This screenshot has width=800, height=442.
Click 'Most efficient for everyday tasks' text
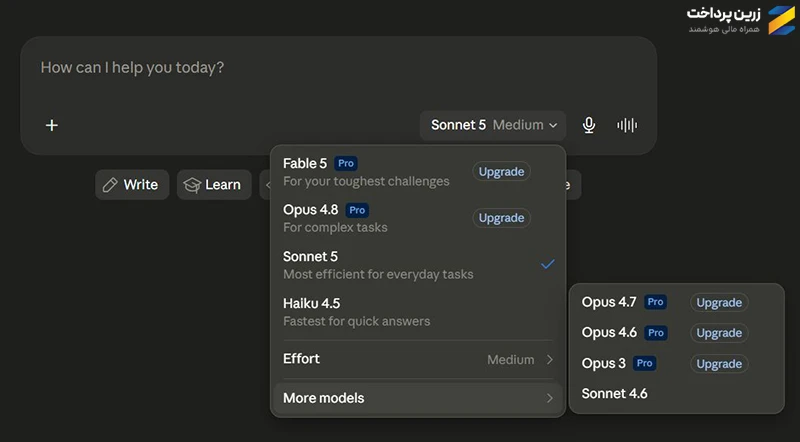[378, 274]
